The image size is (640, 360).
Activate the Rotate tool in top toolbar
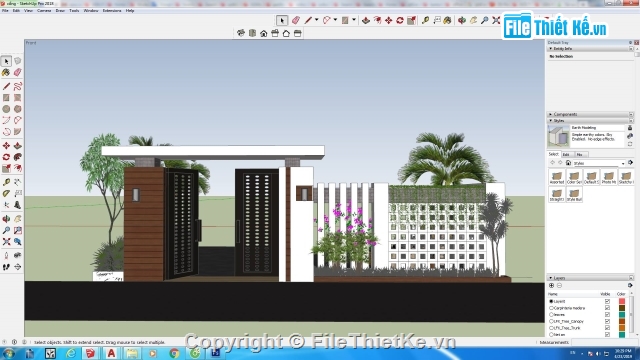coord(400,20)
